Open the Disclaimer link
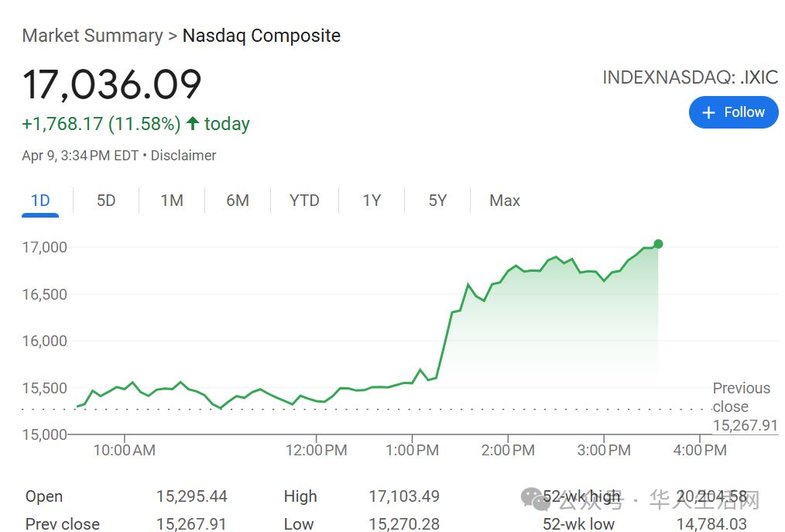Screen dimensions: 785x532 coord(183,156)
